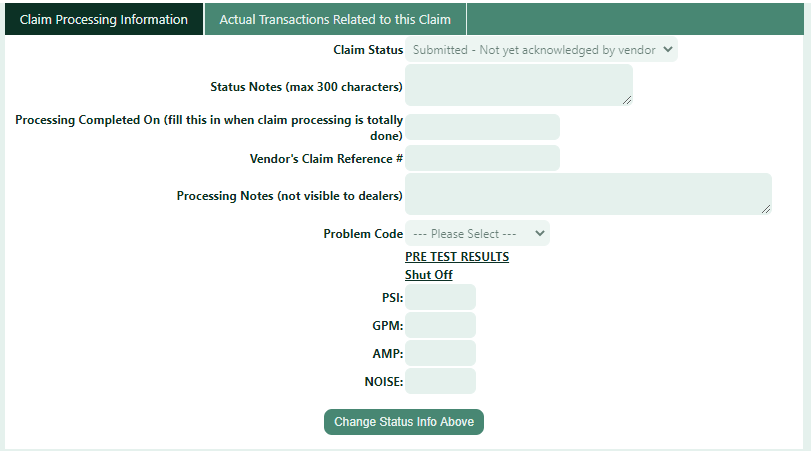811x451 pixels.
Task: Open the Claim Status dropdown
Action: [541, 50]
